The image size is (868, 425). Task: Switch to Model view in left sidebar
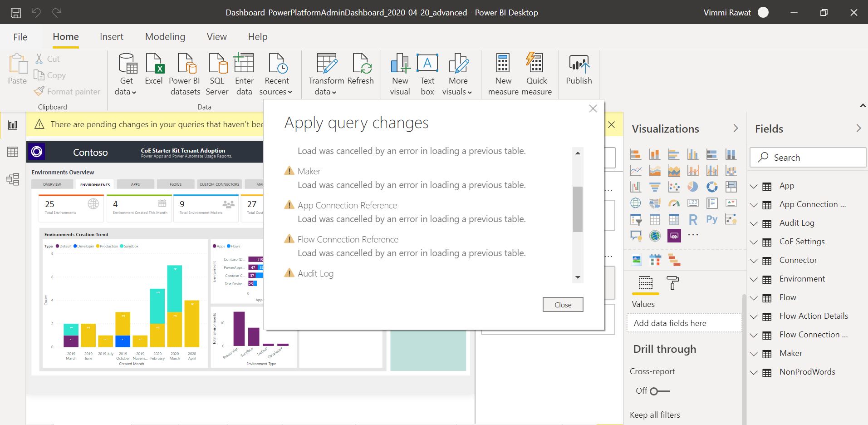coord(12,179)
